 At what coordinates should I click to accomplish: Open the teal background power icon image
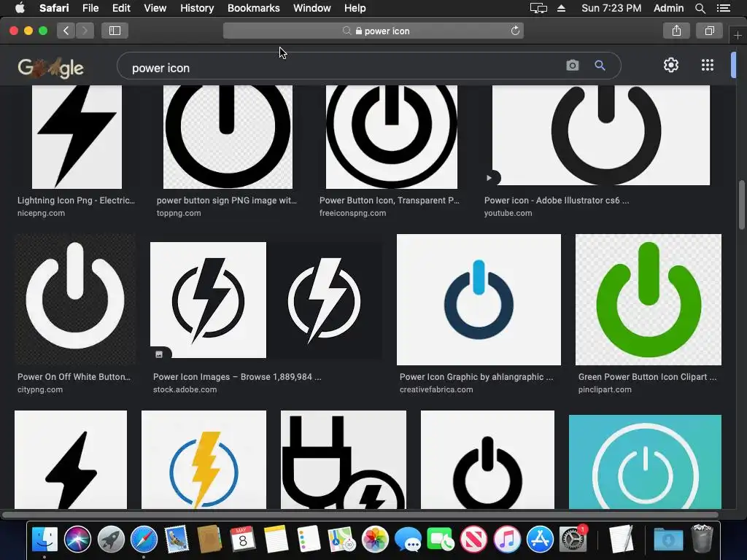pyautogui.click(x=645, y=462)
